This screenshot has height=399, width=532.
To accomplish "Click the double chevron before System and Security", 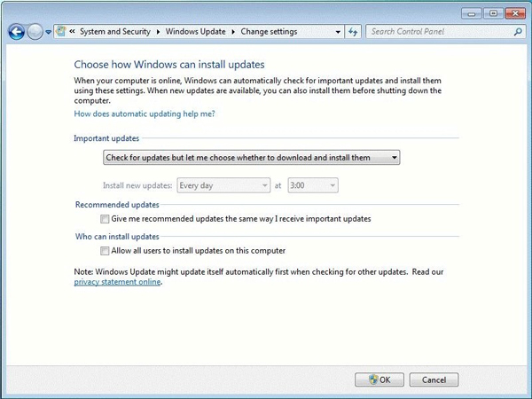I will [73, 32].
